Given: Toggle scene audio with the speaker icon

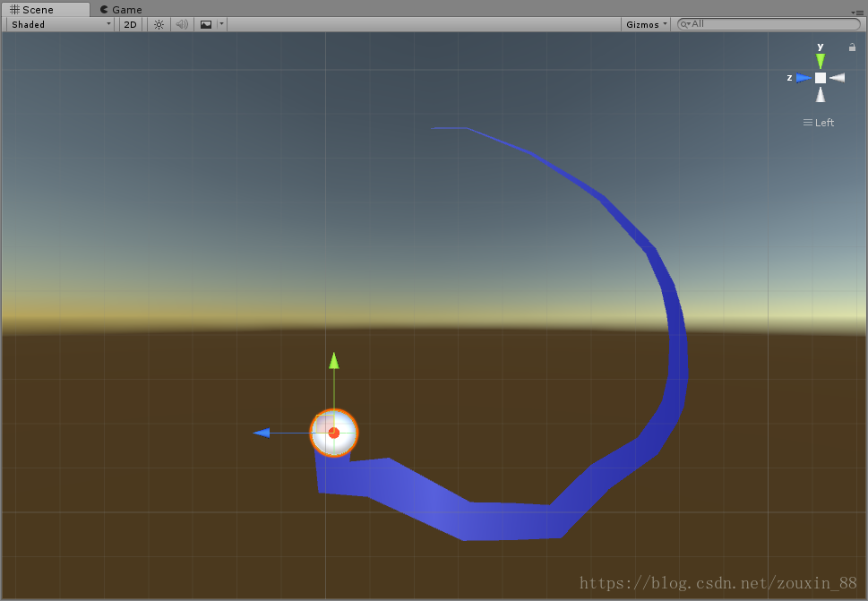Looking at the screenshot, I should (182, 24).
